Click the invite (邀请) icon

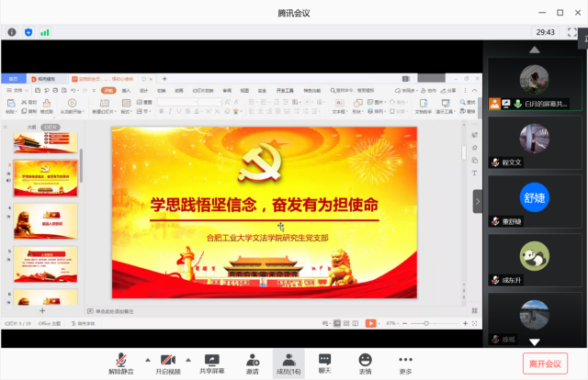click(x=252, y=363)
